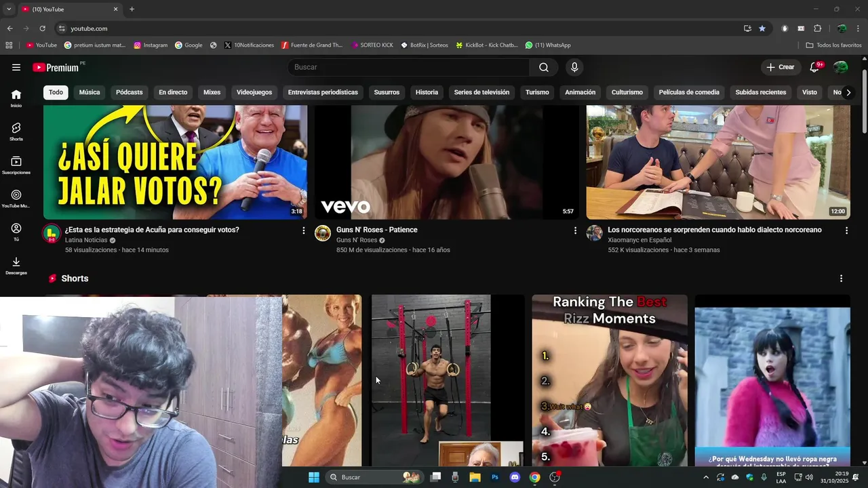Open Photoshop from the taskbar
868x488 pixels.
tap(495, 477)
